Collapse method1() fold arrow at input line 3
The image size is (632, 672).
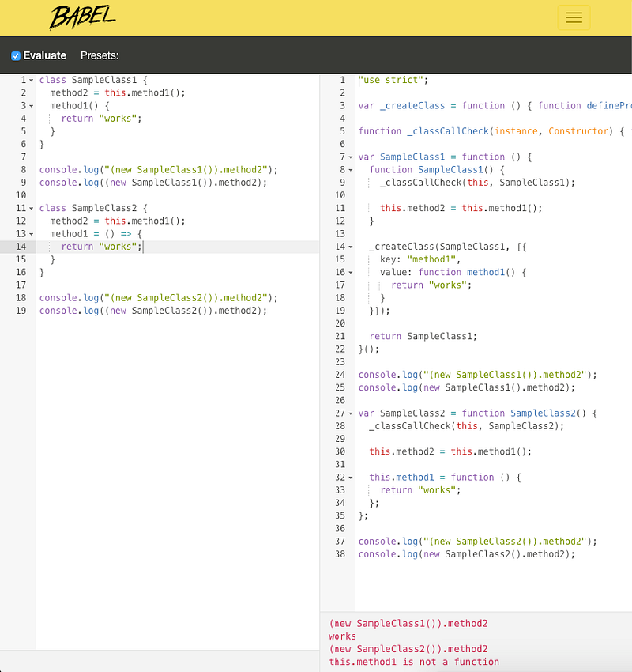(32, 106)
